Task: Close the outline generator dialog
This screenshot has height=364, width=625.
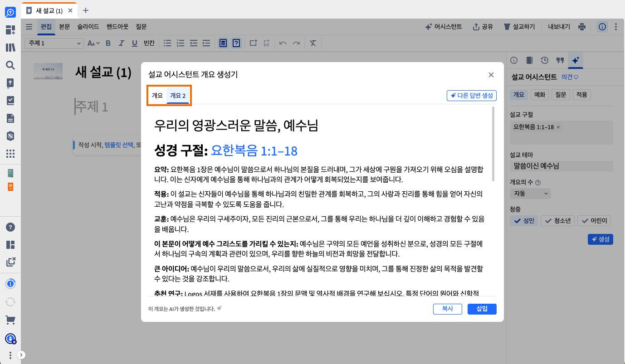Action: (491, 75)
